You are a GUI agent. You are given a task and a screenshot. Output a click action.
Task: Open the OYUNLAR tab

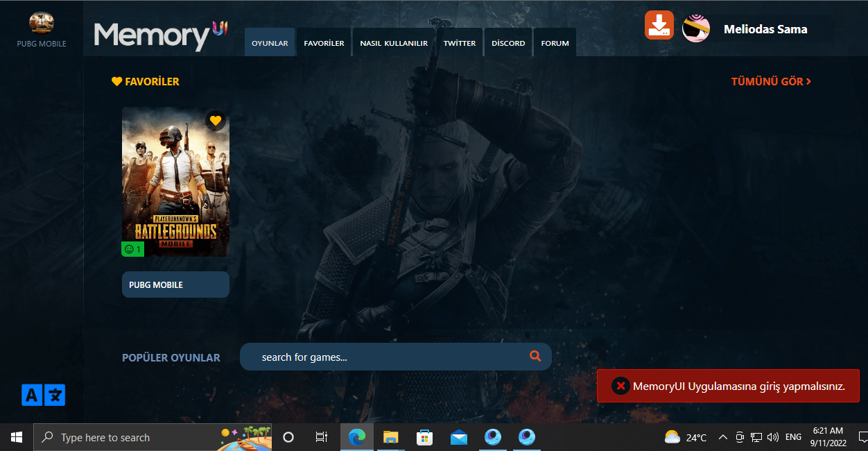pos(270,43)
